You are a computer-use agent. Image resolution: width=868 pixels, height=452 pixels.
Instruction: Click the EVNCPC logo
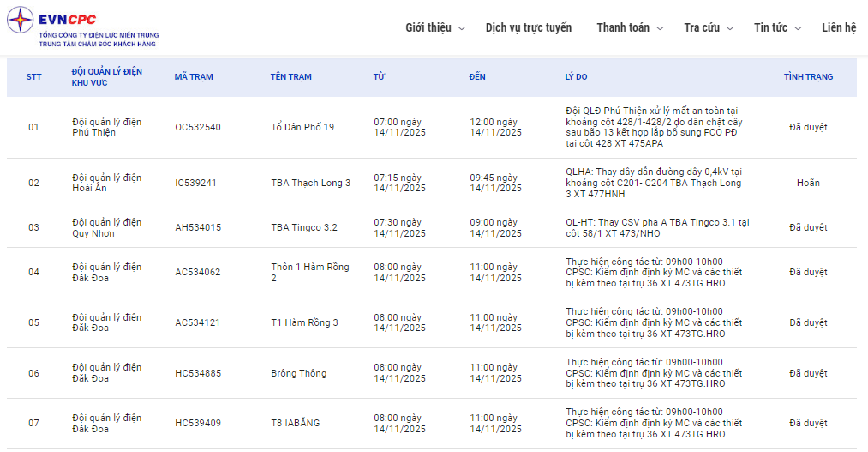point(83,27)
